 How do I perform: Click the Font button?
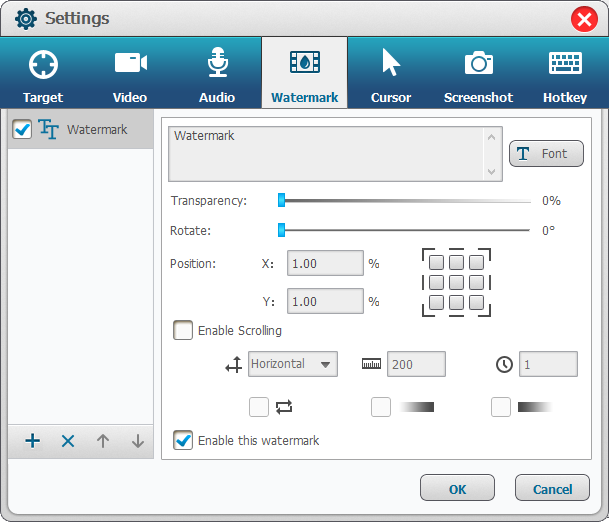(546, 154)
